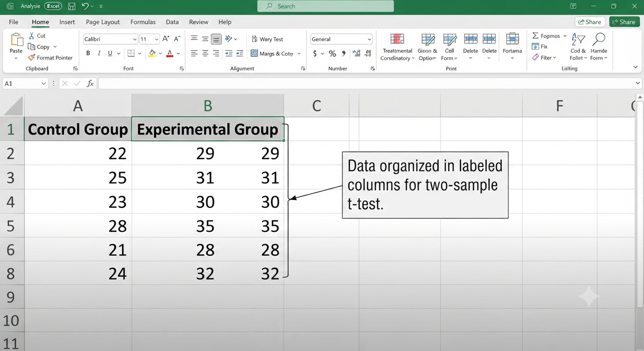Viewport: 644px width, 351px height.
Task: Undo the last action
Action: [85, 6]
